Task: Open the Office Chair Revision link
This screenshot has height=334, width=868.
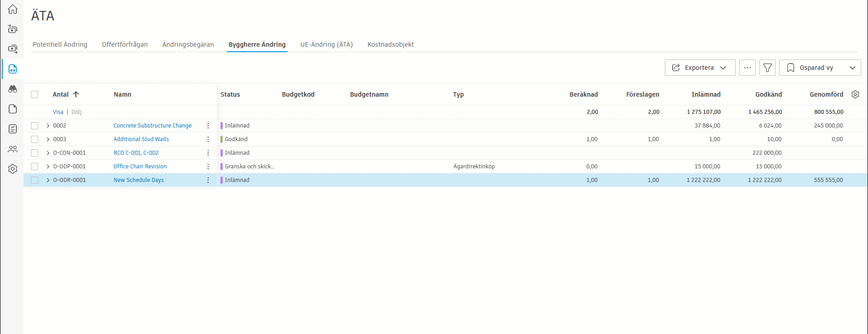Action: (x=140, y=167)
